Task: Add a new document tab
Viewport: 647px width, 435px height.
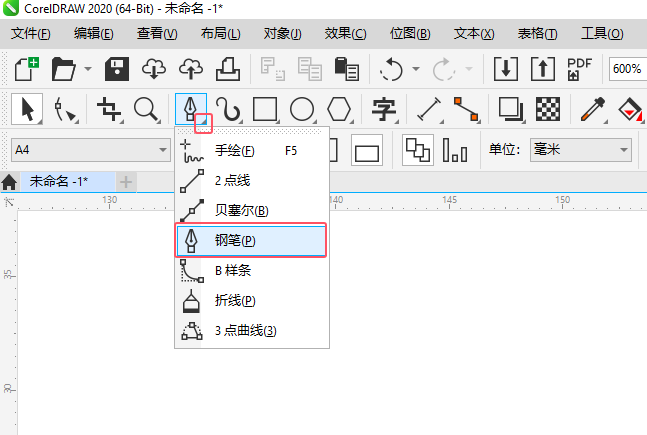Action: 126,182
